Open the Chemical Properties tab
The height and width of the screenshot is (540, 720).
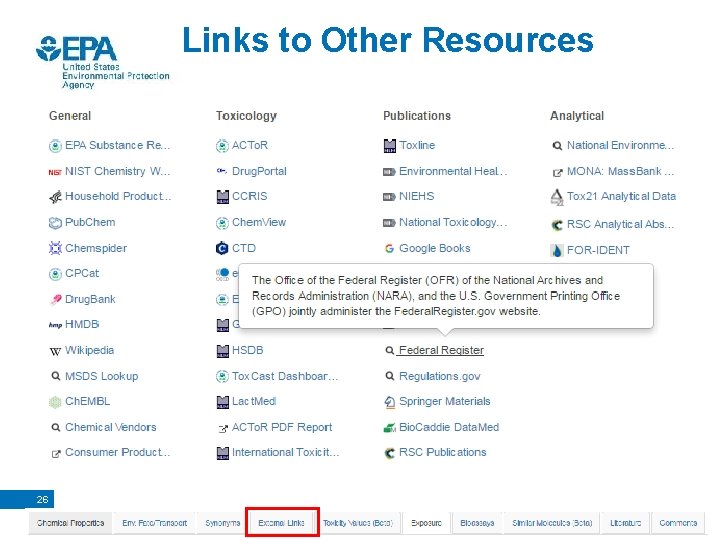pos(70,523)
